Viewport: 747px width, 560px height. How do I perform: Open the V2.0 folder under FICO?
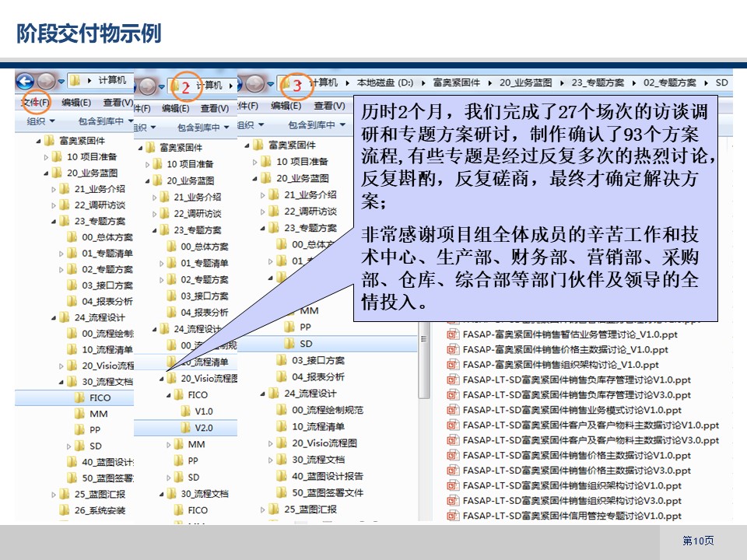coord(203,428)
